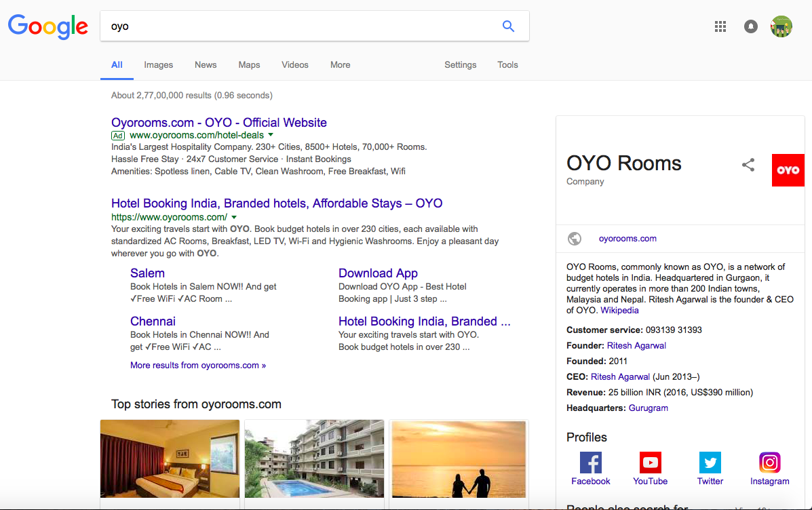The width and height of the screenshot is (812, 510).
Task: Open the Hotel Booking India, Affordable Stays result
Action: (x=277, y=203)
